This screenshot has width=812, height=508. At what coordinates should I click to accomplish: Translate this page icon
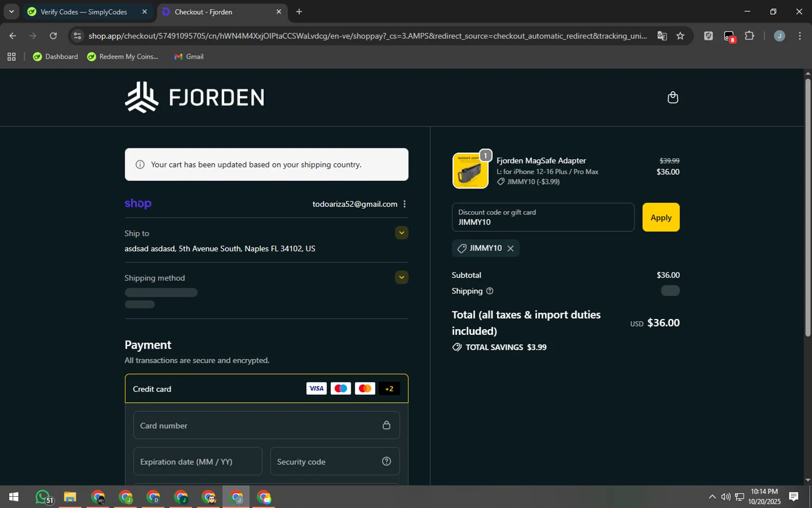click(x=662, y=36)
